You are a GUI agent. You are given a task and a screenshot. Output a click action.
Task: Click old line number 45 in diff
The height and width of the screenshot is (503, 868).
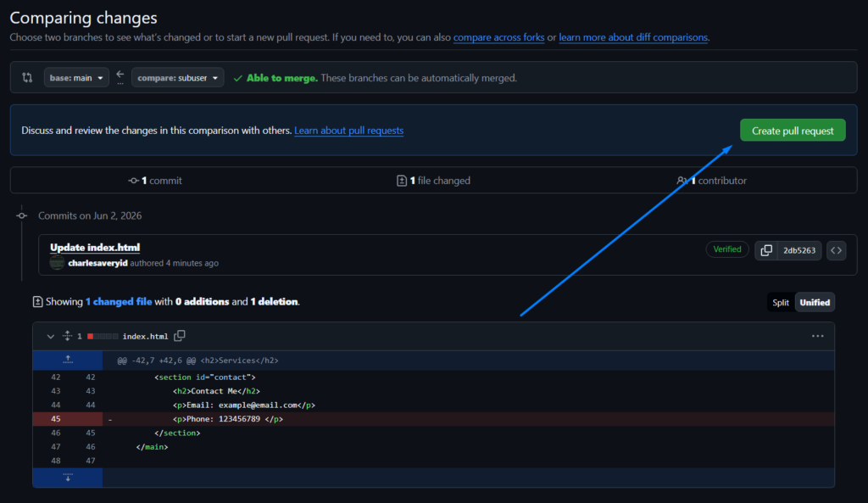55,419
